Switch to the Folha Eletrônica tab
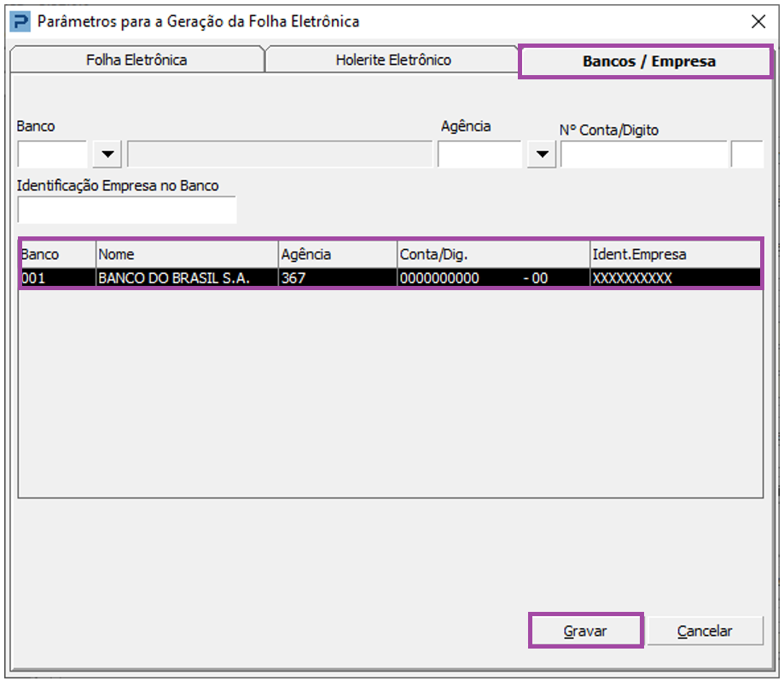The image size is (784, 681). (136, 61)
